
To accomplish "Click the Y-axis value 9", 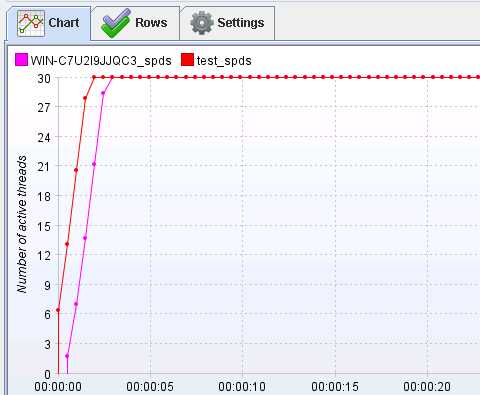I will pos(48,285).
